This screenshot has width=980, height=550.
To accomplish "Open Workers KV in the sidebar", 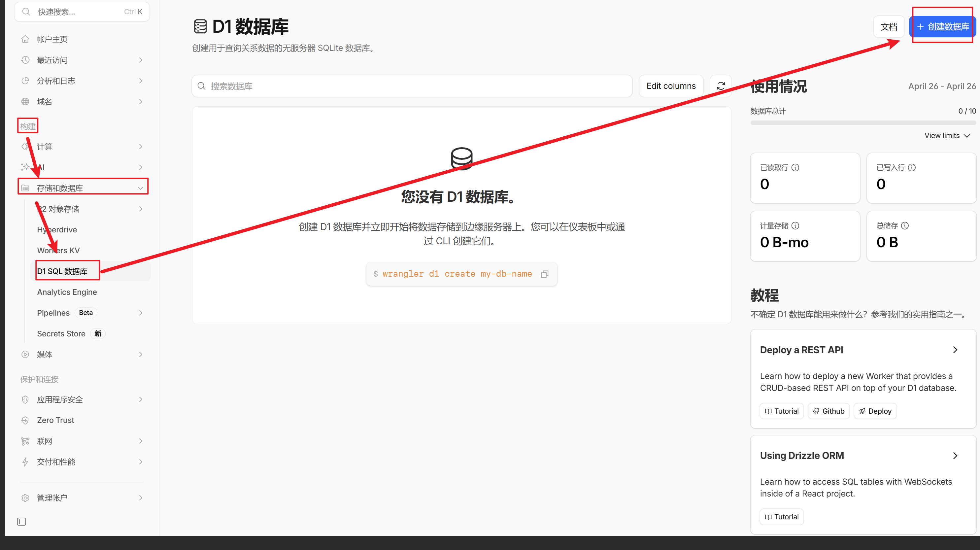I will tap(58, 251).
